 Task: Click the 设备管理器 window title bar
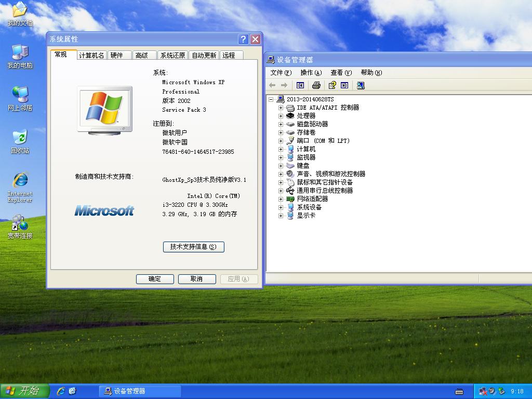point(398,60)
